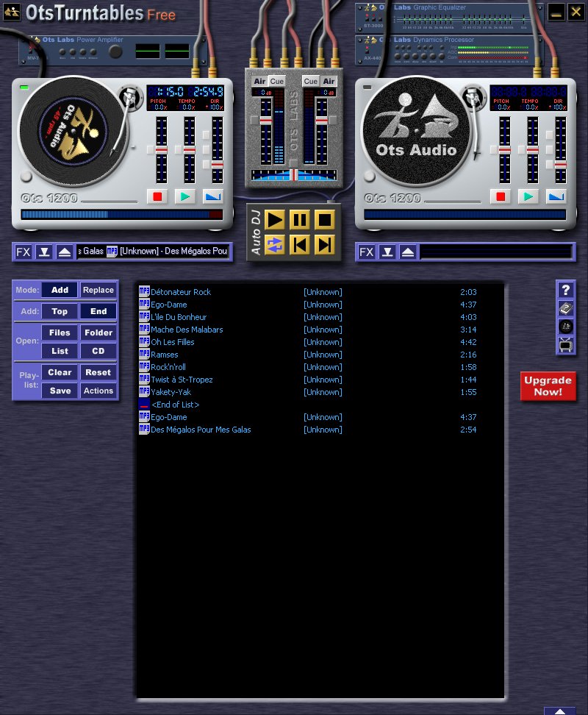Viewport: 588px width, 715px height.
Task: Click the List open button
Action: click(60, 351)
